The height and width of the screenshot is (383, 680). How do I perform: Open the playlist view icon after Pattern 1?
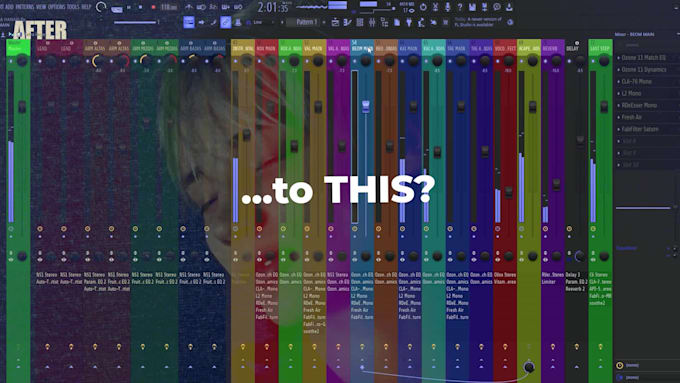tap(335, 22)
